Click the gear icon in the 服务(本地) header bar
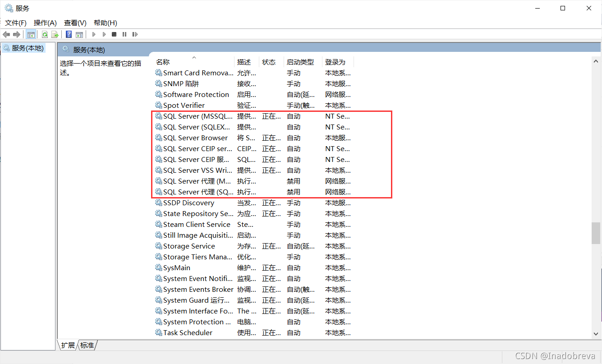Viewport: 602px width, 364px height. (x=66, y=49)
